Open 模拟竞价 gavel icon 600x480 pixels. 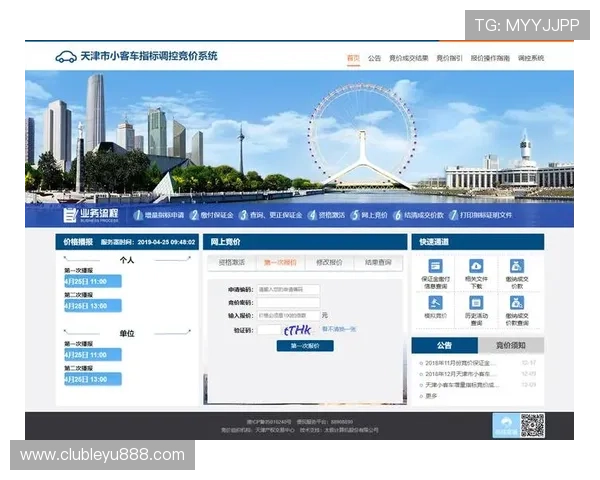pyautogui.click(x=435, y=302)
